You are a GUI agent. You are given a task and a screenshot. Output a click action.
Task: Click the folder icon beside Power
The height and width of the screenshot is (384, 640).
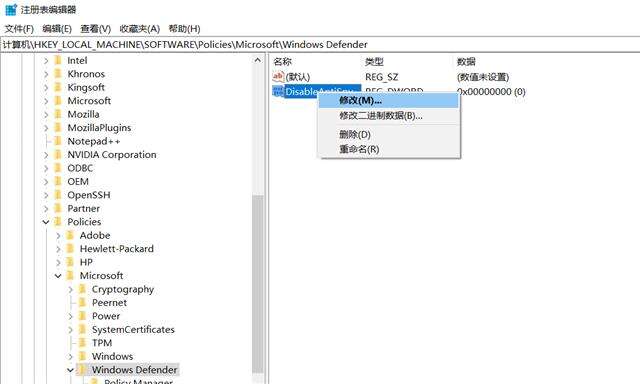[x=83, y=316]
